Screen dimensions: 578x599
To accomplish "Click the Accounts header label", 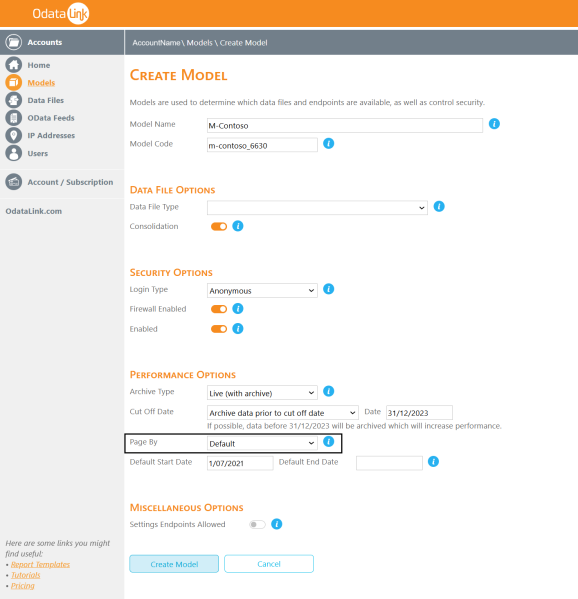I will 45,42.
